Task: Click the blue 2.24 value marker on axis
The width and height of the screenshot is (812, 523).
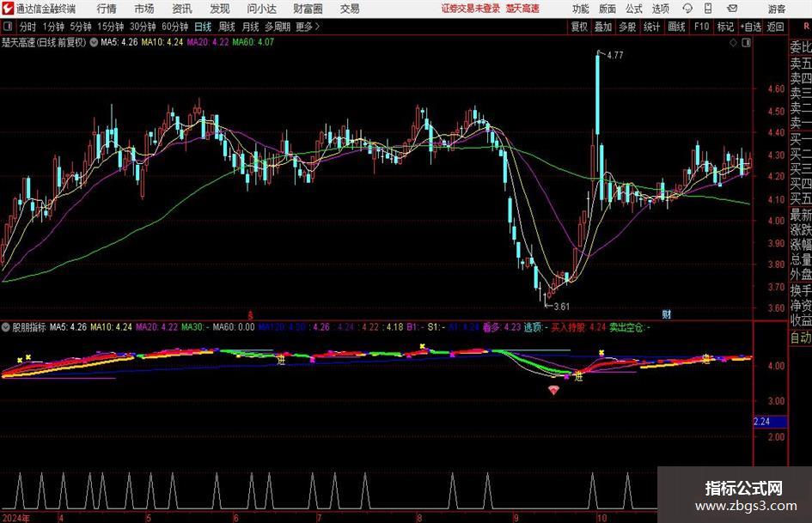Action: click(x=771, y=422)
